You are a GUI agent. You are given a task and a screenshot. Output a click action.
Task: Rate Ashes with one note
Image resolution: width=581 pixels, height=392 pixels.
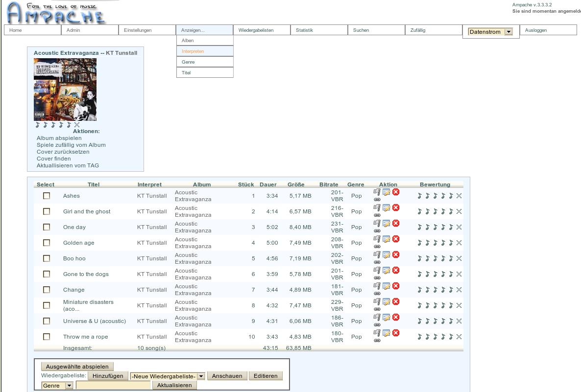click(420, 196)
